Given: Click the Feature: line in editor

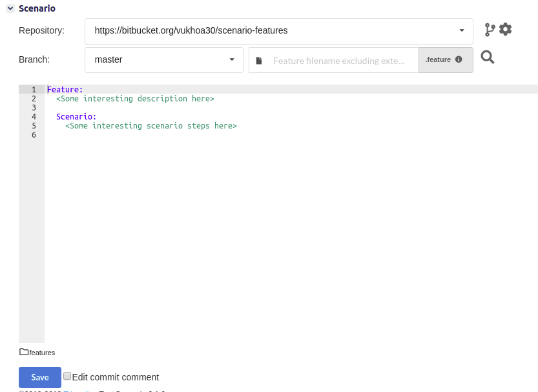Looking at the screenshot, I should click(65, 90).
